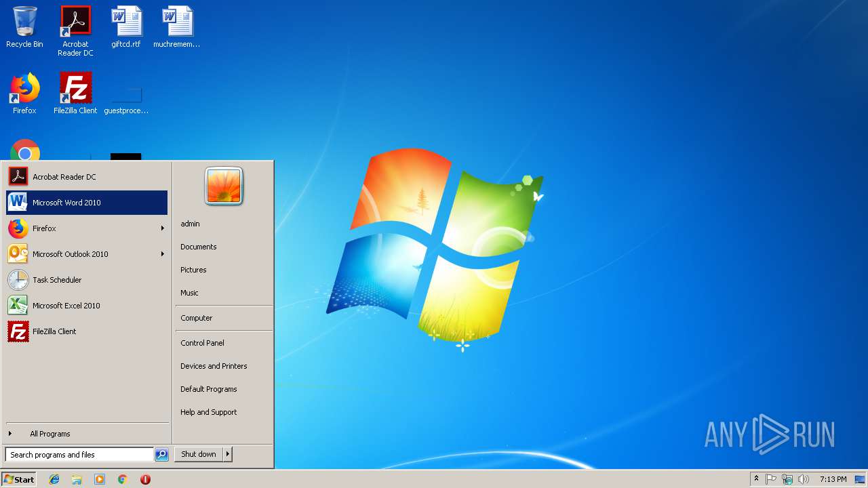Click the user account picture
The image size is (868, 488).
(x=224, y=186)
